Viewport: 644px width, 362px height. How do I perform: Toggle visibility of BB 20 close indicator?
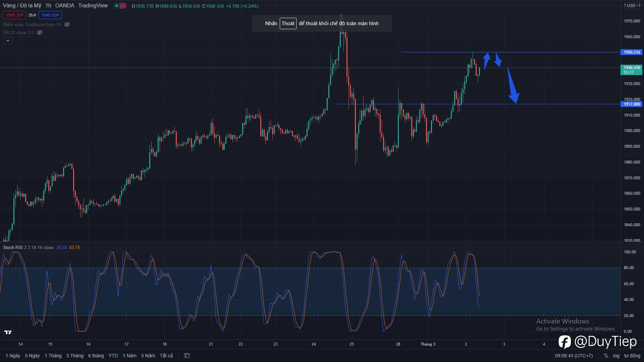click(40, 33)
